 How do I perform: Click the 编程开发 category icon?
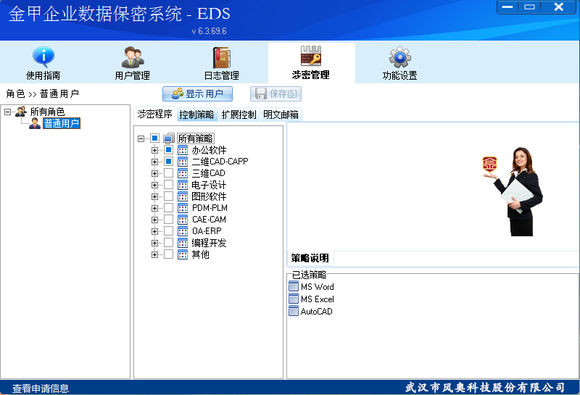pyautogui.click(x=183, y=243)
